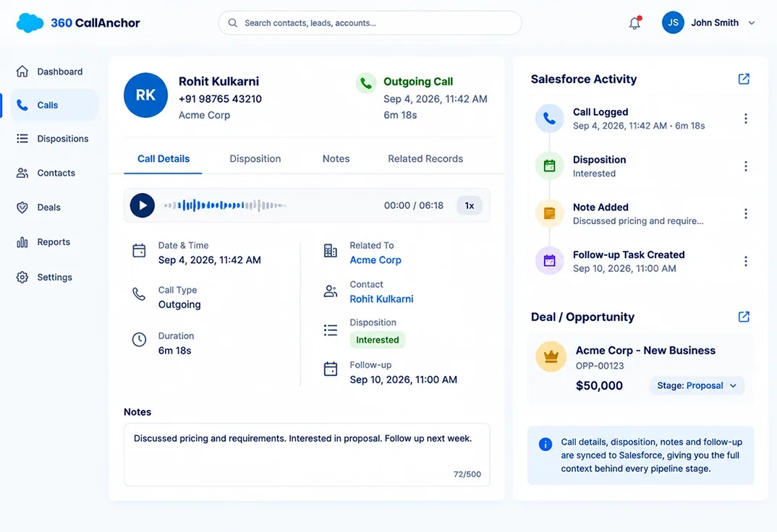The width and height of the screenshot is (777, 532).
Task: Click the OPP-00123 opportunity ID
Action: [x=600, y=366]
